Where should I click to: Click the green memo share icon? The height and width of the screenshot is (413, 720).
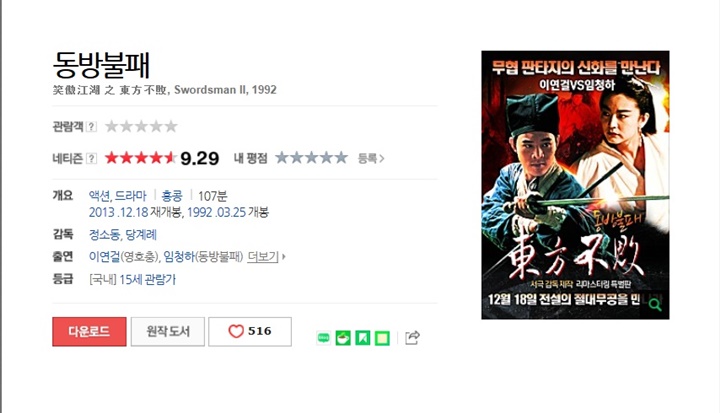click(382, 338)
